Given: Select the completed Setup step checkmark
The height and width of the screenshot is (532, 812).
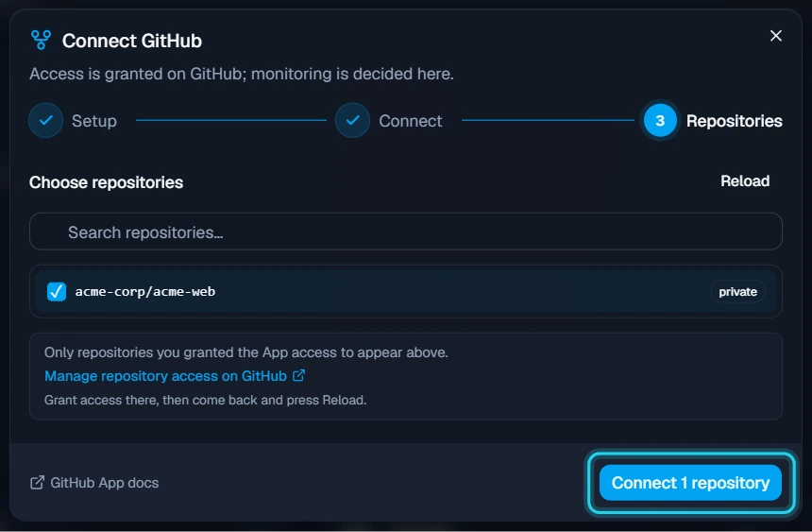Looking at the screenshot, I should click(46, 120).
